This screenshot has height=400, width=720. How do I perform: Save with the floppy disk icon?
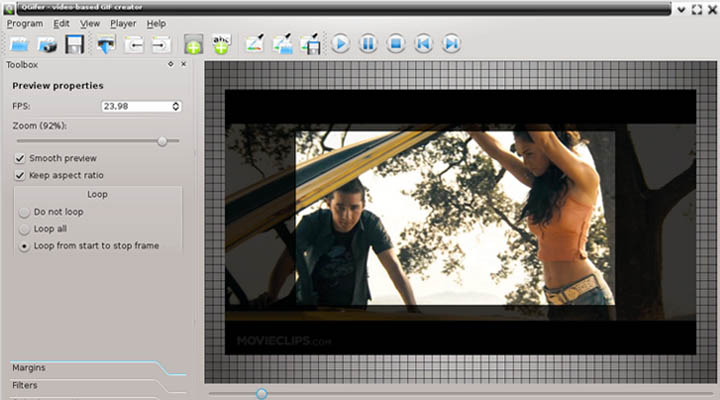click(74, 45)
